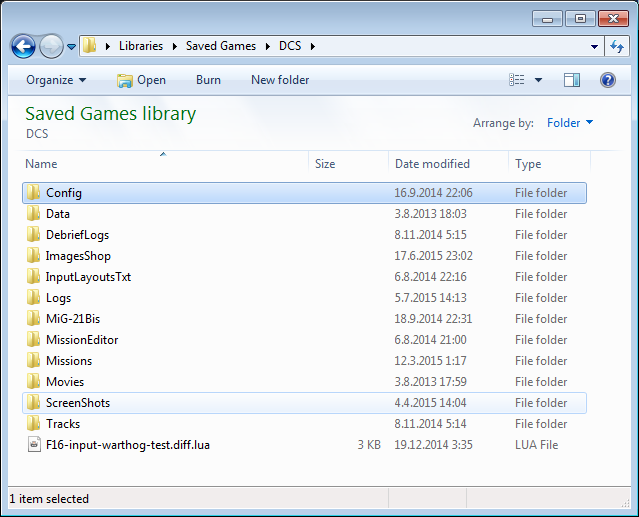Maximize the Explorer window
The image size is (639, 517).
click(580, 19)
